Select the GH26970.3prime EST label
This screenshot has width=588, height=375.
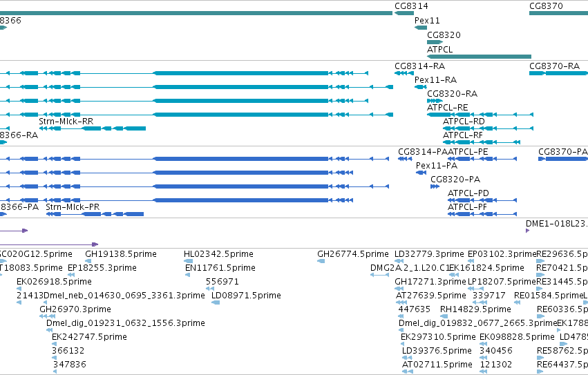tap(75, 310)
